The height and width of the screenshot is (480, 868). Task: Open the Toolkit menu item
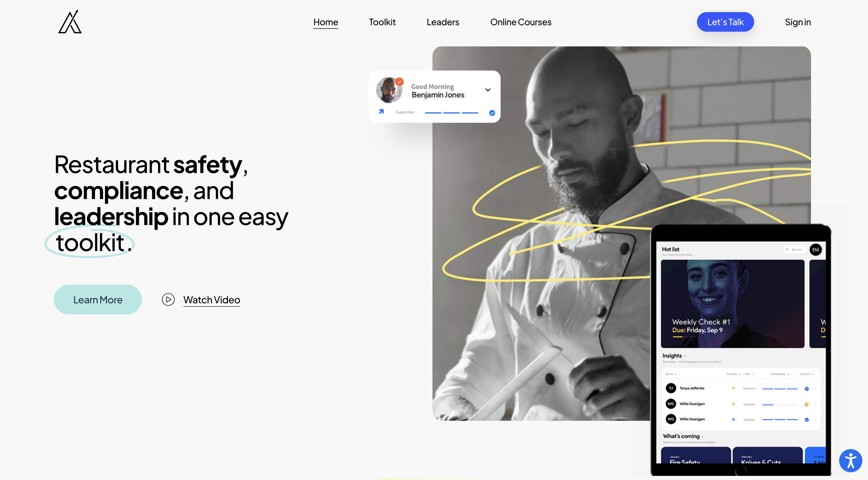click(x=382, y=22)
